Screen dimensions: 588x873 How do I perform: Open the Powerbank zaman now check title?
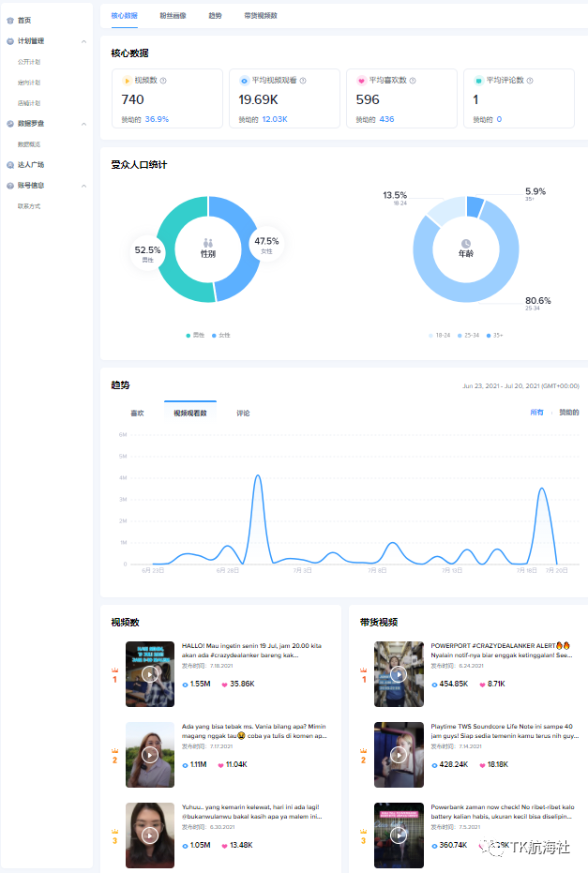click(x=503, y=812)
